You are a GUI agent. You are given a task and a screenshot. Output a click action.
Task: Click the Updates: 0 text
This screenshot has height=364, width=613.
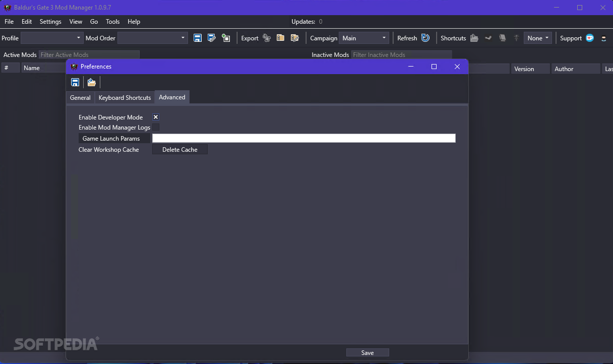[307, 22]
